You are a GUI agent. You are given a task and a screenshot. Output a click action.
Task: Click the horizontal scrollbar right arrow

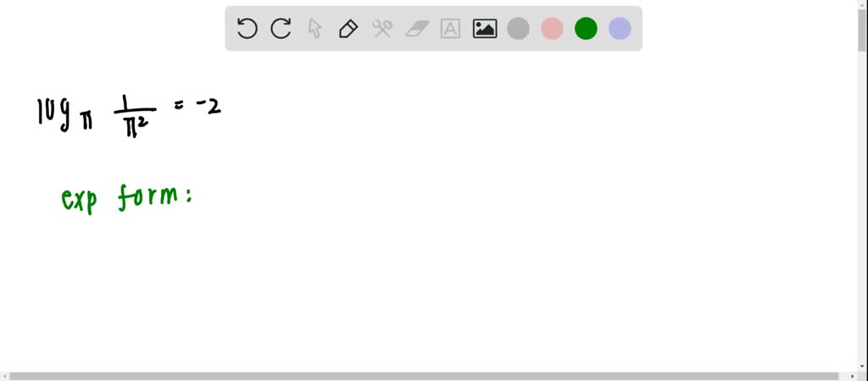click(x=854, y=377)
